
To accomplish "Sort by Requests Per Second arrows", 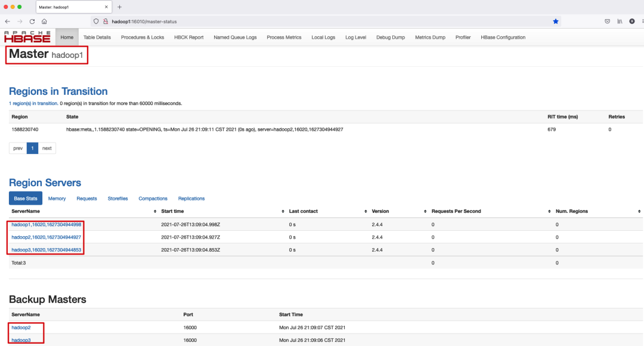I will pyautogui.click(x=549, y=211).
